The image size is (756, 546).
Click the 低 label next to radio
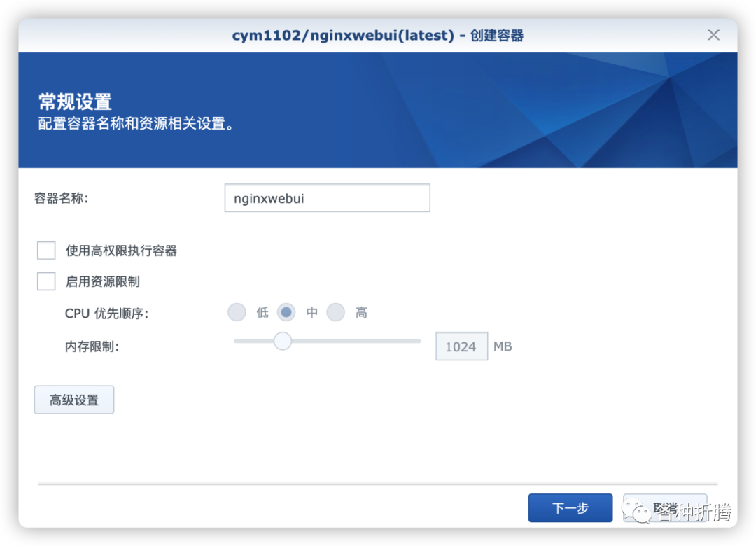pyautogui.click(x=262, y=313)
